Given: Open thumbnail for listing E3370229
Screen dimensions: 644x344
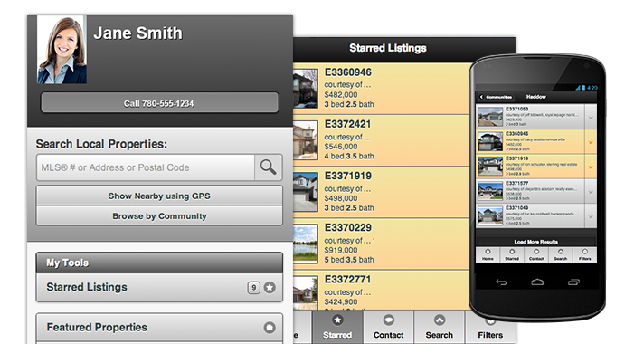Looking at the screenshot, I should click(x=305, y=244).
